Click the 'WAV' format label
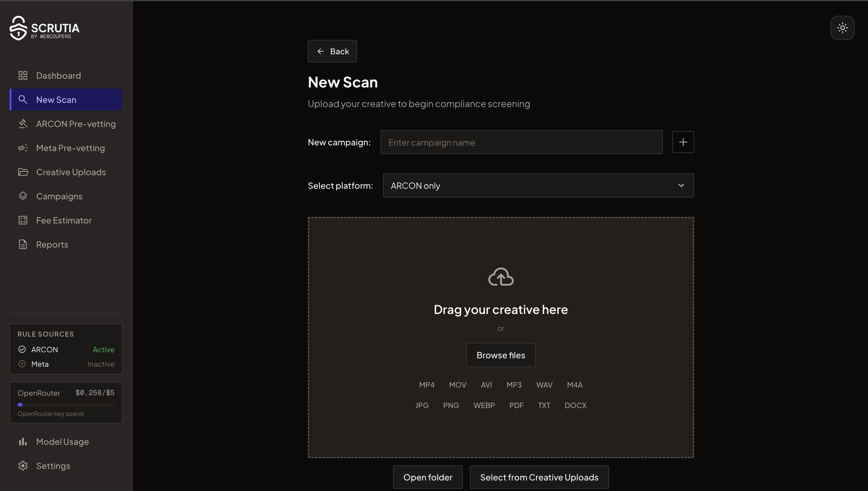Viewport: 868px width, 491px height. (544, 385)
